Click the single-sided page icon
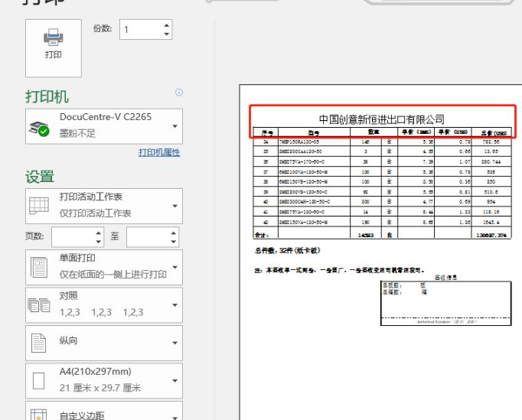This screenshot has width=522, height=420. [39, 267]
